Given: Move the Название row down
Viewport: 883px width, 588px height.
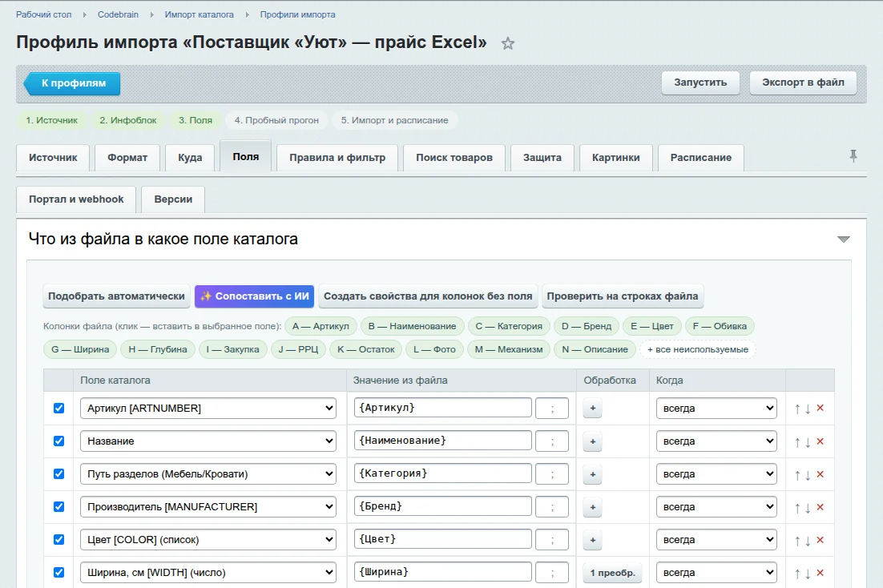Looking at the screenshot, I should click(x=808, y=442).
